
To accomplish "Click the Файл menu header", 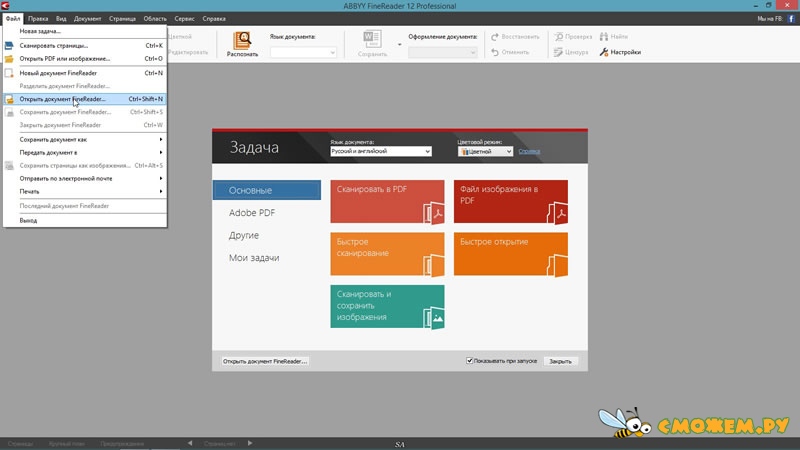I will [x=13, y=19].
